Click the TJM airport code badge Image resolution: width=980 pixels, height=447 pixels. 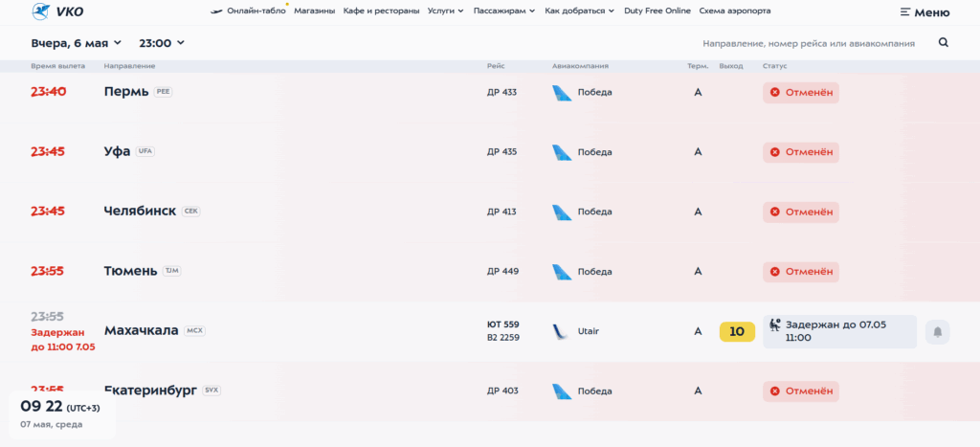[172, 271]
